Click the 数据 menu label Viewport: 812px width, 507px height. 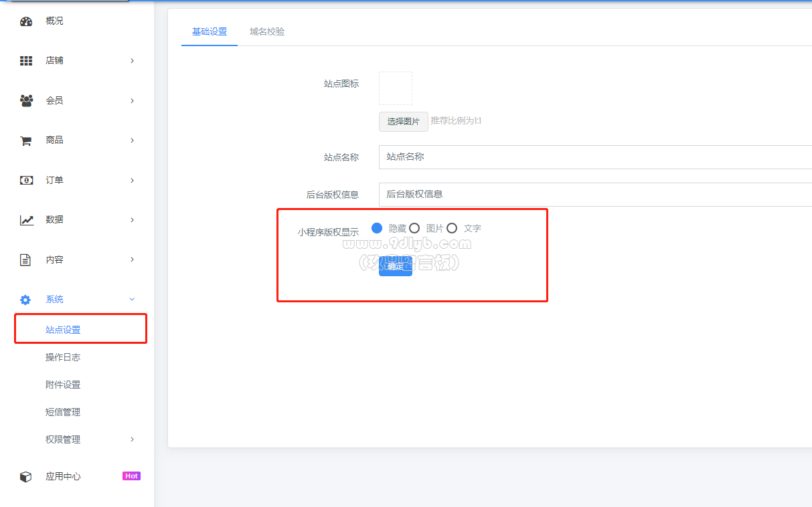(54, 220)
